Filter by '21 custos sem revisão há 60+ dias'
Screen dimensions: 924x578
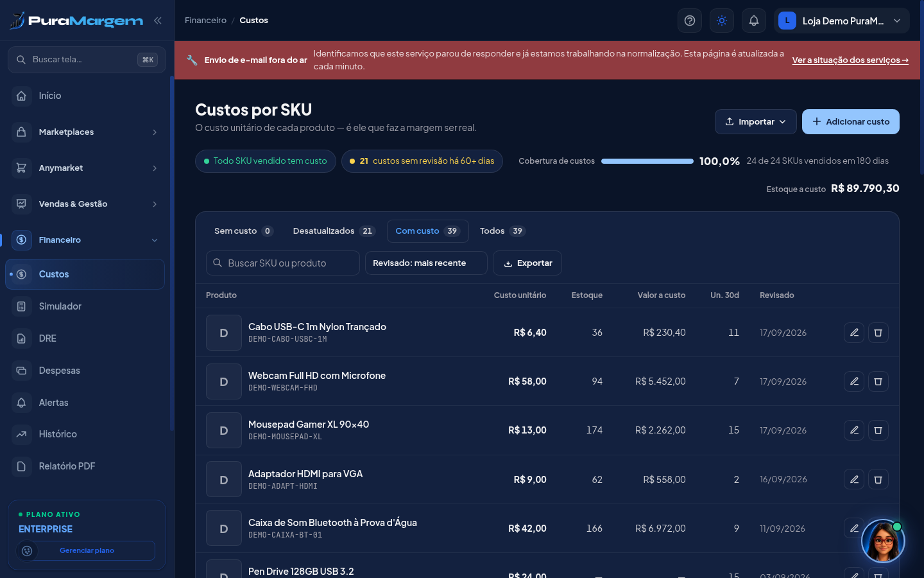(x=422, y=161)
